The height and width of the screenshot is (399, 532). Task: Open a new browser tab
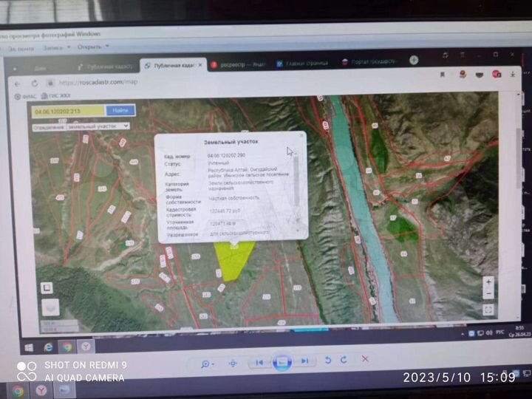click(414, 60)
